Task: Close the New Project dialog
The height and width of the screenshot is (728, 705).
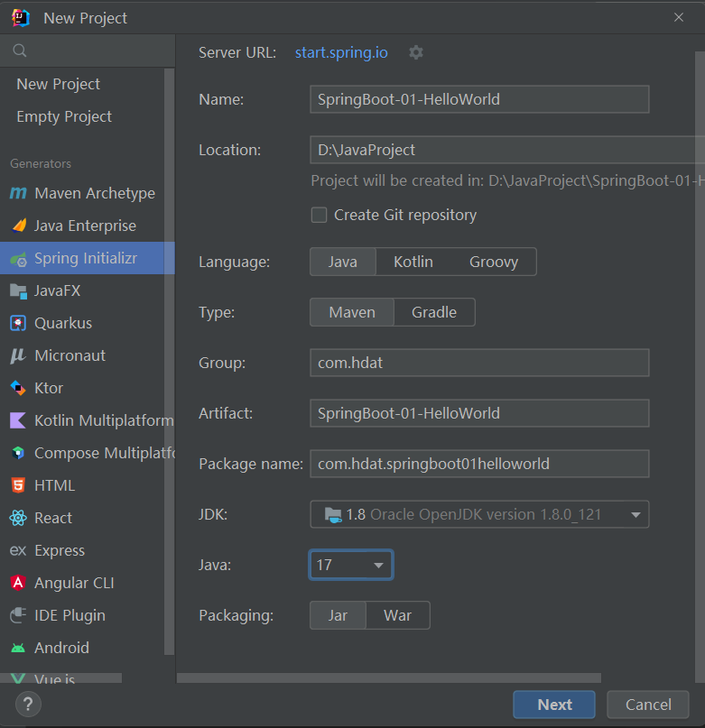Action: 679,18
